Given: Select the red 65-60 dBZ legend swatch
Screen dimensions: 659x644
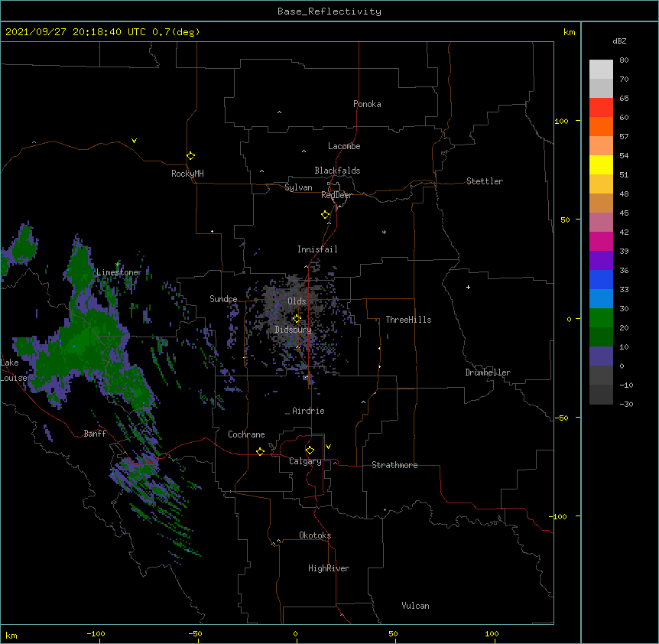Looking at the screenshot, I should [601, 108].
